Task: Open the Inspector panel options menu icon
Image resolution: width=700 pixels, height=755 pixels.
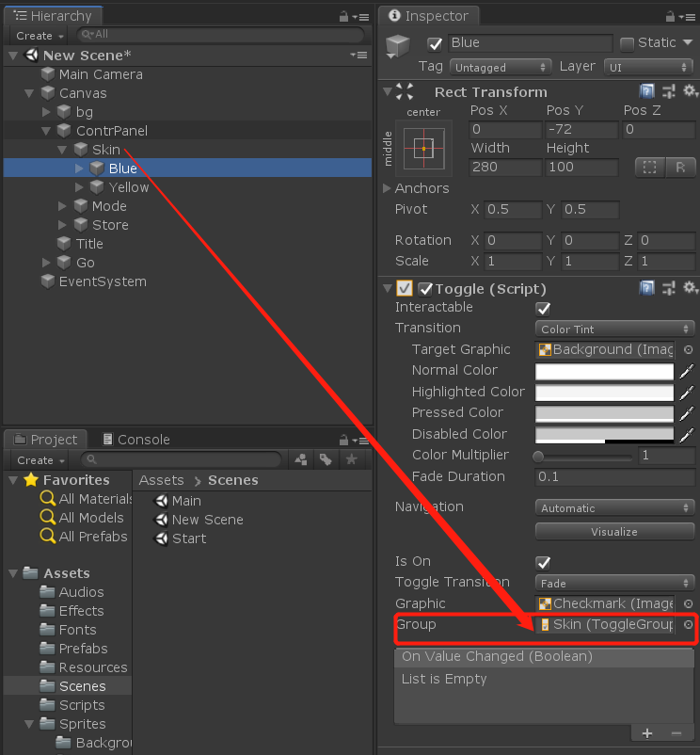Action: (687, 17)
